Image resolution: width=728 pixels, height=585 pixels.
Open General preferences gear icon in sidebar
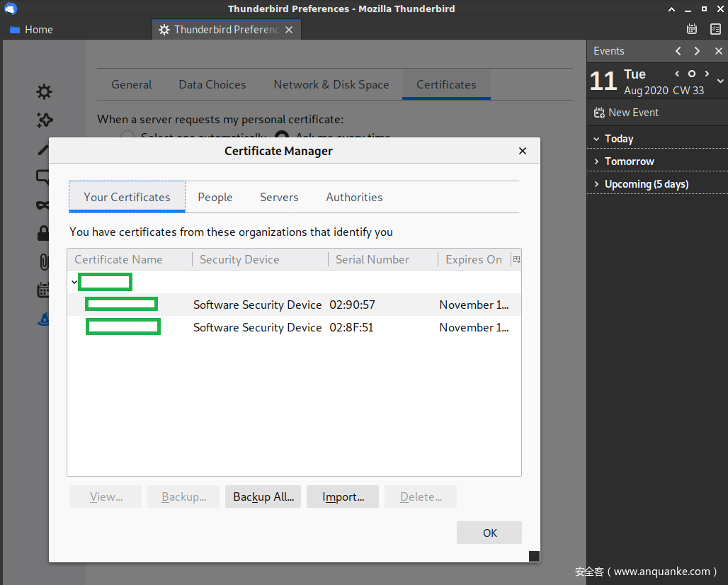44,91
